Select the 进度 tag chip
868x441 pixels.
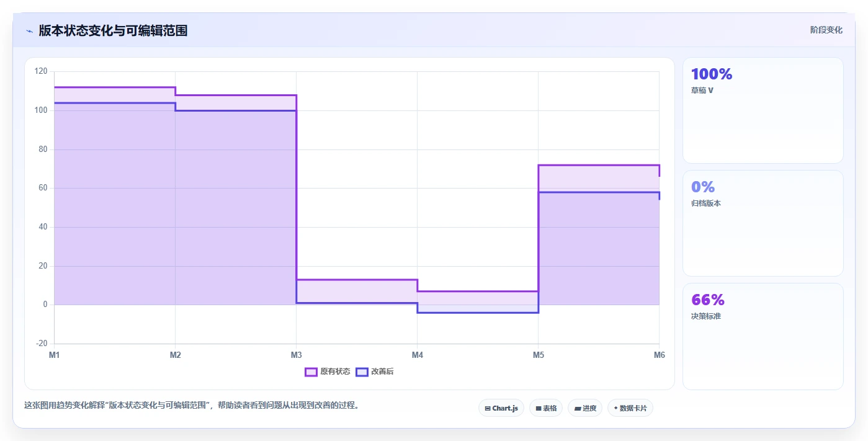click(585, 408)
